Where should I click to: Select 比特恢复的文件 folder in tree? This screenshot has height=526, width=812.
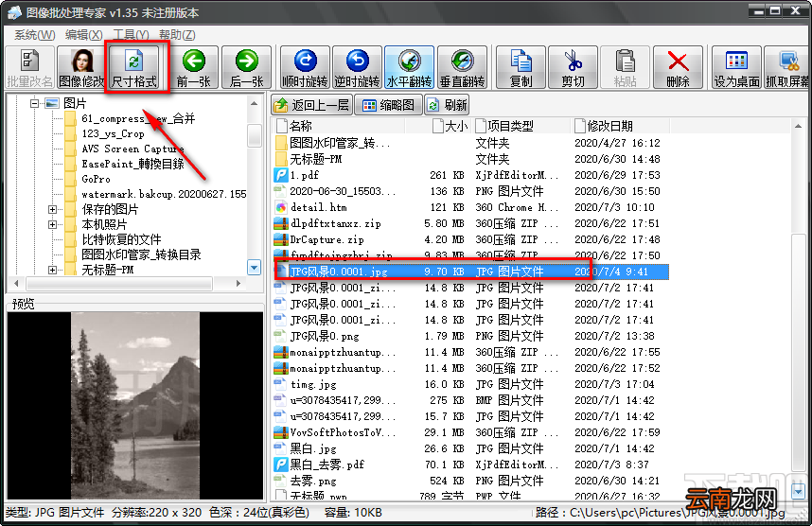(121, 239)
